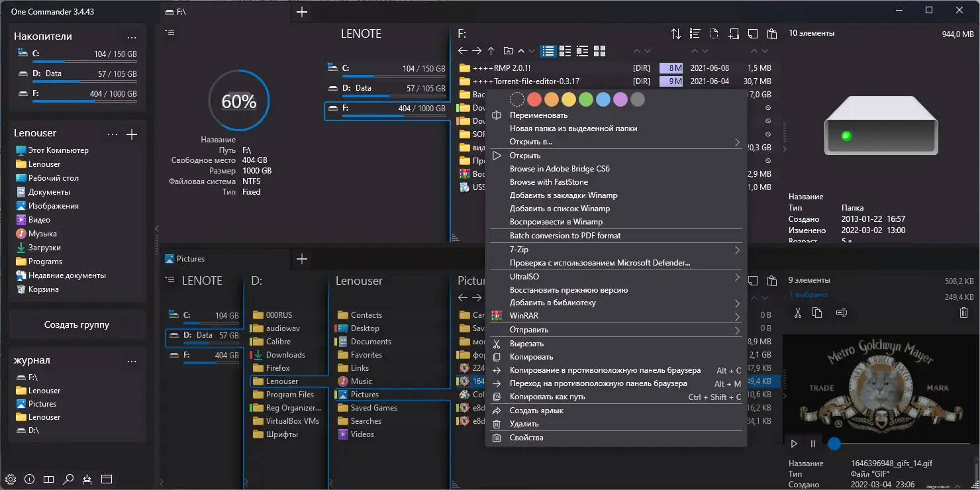Expand the 'Отправить' submenu

click(737, 330)
